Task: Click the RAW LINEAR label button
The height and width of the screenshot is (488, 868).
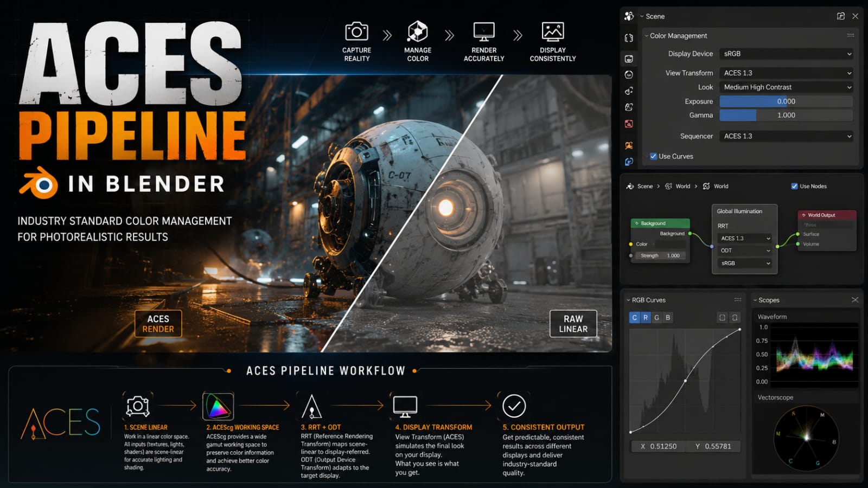Action: coord(573,324)
